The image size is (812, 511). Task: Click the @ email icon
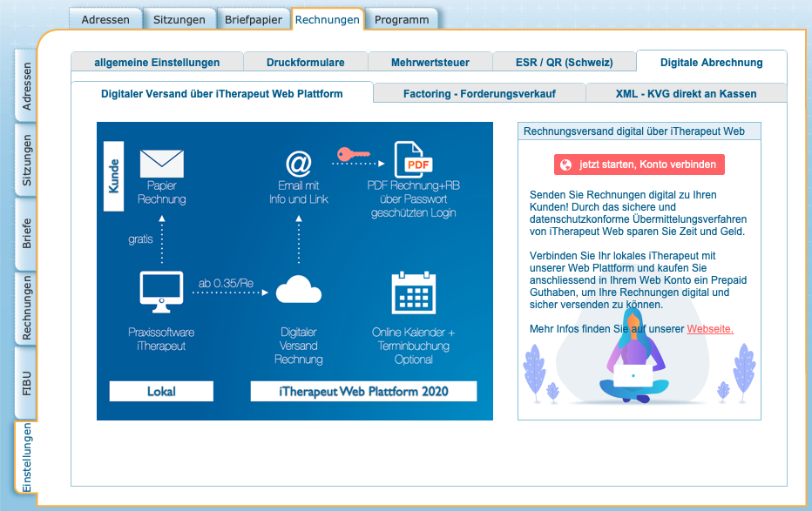coord(299,164)
